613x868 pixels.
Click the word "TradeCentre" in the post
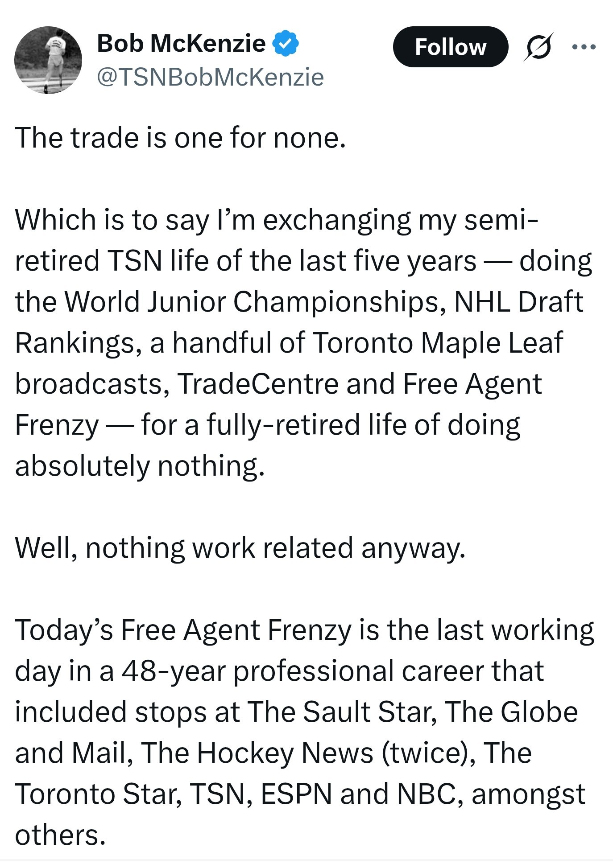pos(258,384)
